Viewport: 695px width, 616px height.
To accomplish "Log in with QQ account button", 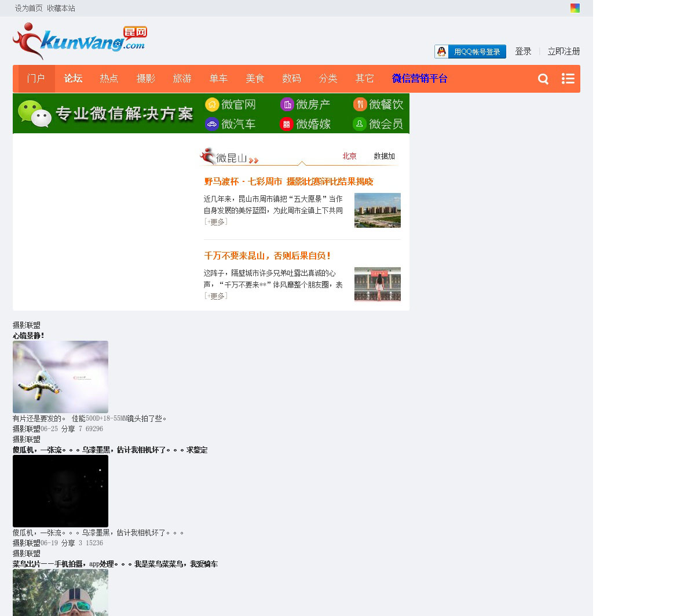I will (x=470, y=52).
